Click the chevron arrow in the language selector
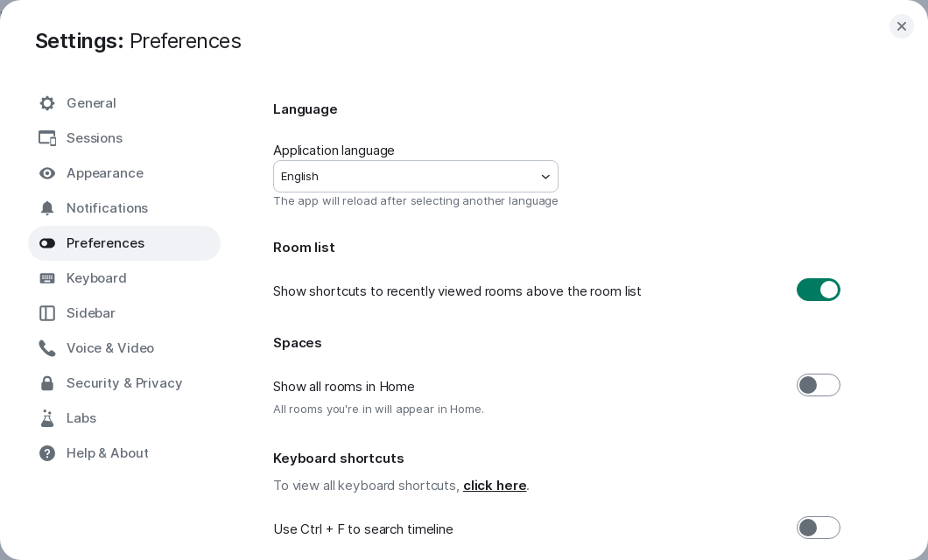The height and width of the screenshot is (560, 928). pyautogui.click(x=545, y=177)
